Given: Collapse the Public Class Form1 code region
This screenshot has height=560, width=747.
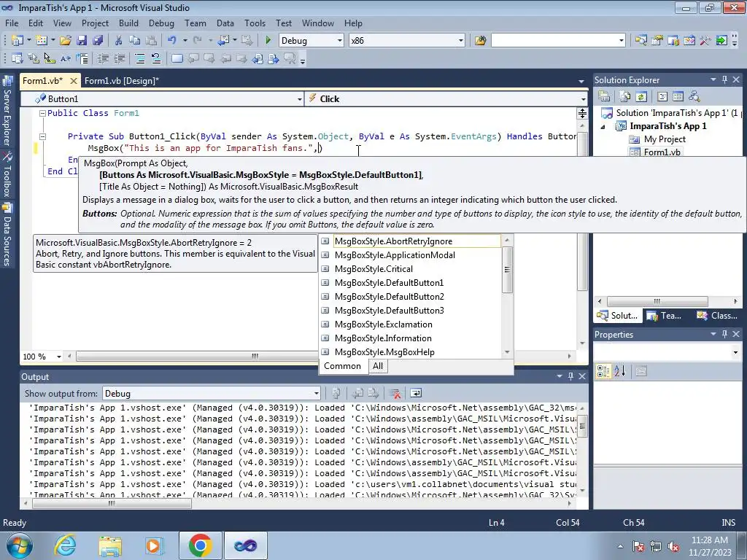Looking at the screenshot, I should coord(42,113).
